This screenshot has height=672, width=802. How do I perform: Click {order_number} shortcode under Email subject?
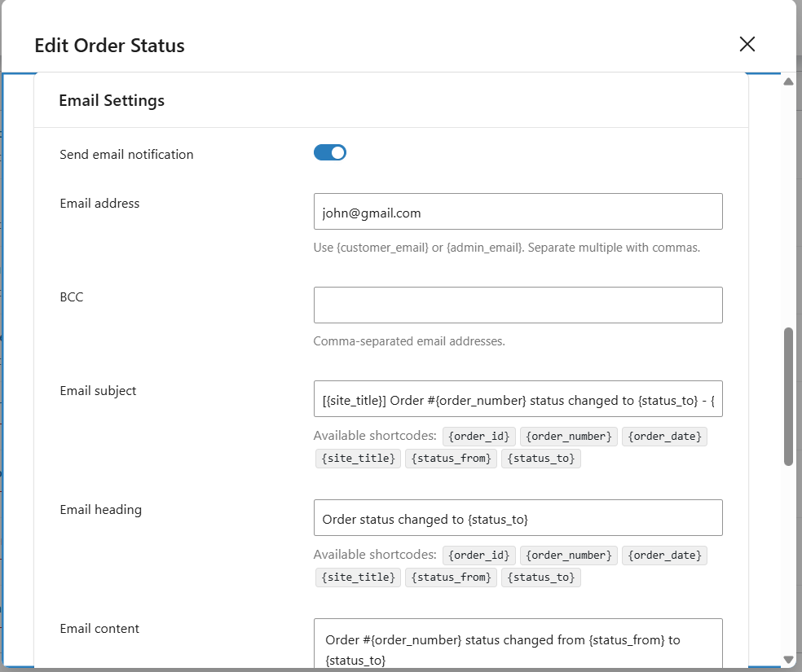(569, 436)
